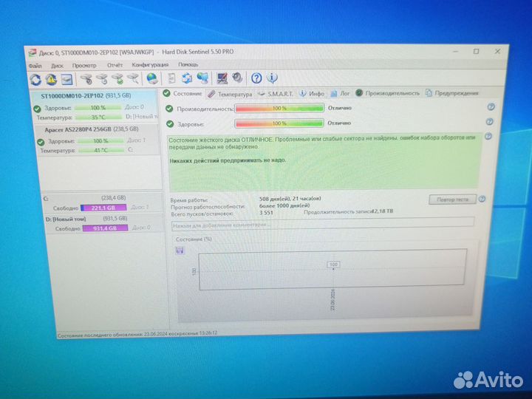Switch to the Производительность tab

tap(387, 93)
